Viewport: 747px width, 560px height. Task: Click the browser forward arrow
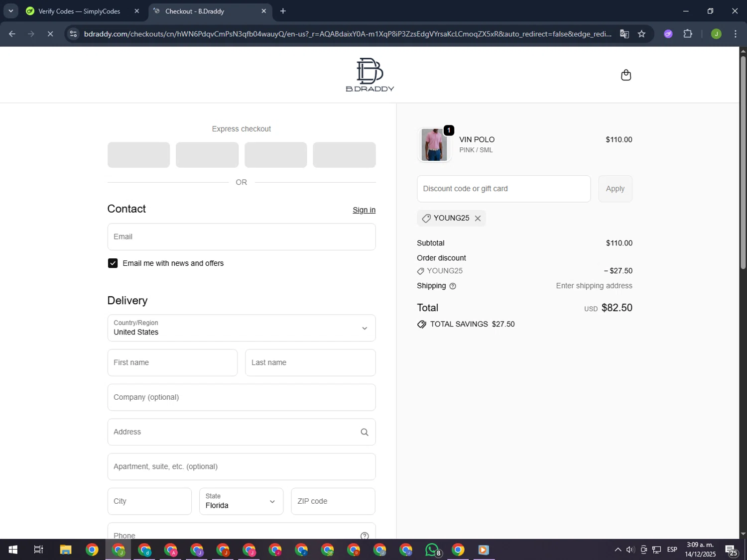pos(31,34)
